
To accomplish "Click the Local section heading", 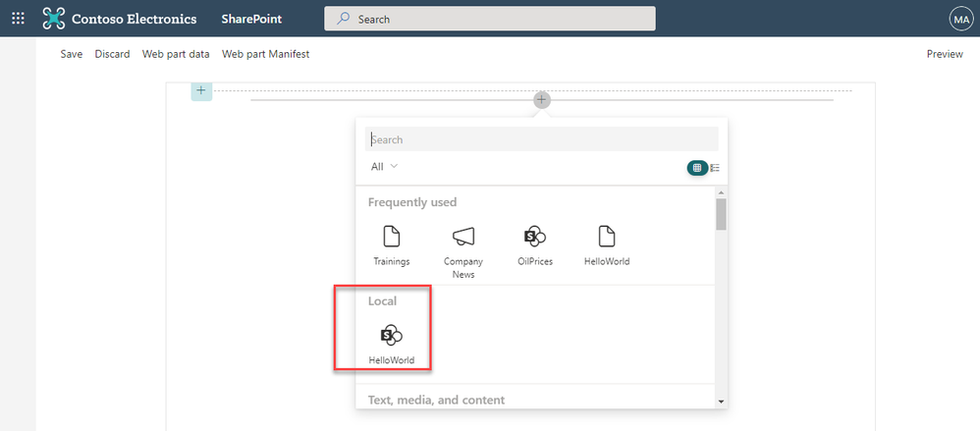I will pyautogui.click(x=383, y=301).
